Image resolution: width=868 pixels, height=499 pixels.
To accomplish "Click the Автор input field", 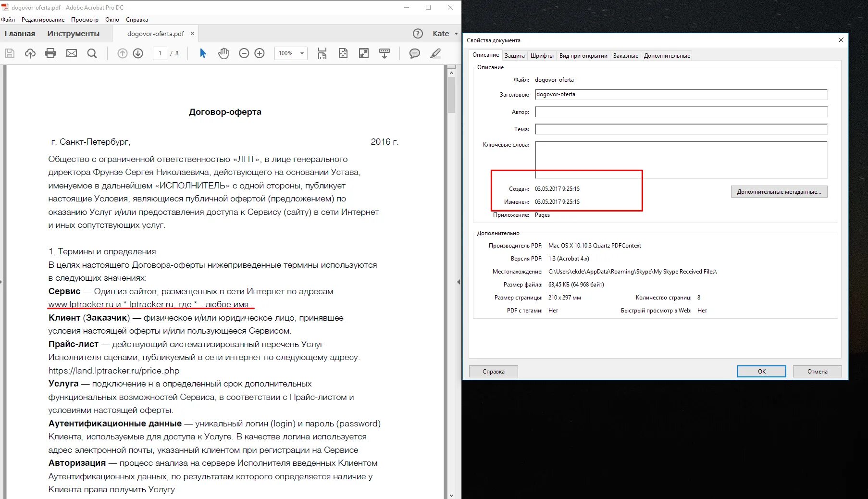I will click(x=681, y=112).
